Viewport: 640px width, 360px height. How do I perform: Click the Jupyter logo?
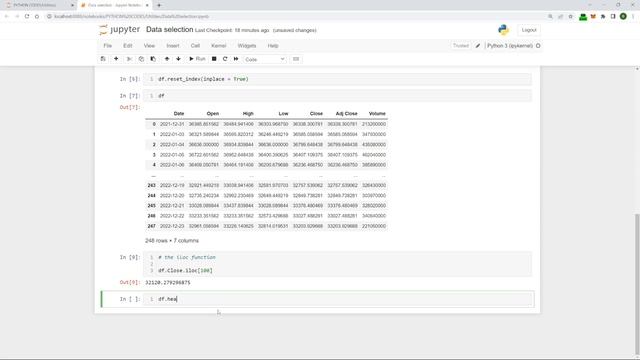(120, 30)
